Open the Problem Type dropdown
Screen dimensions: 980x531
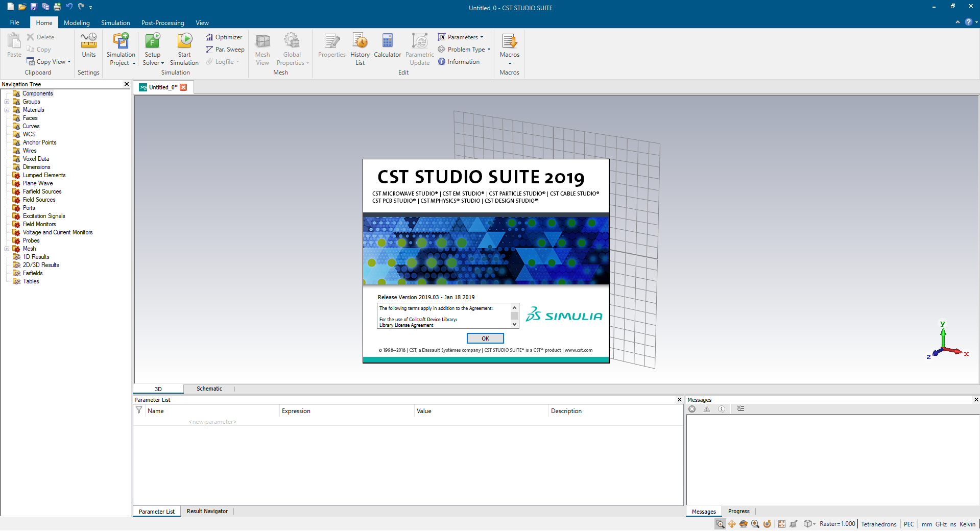464,50
